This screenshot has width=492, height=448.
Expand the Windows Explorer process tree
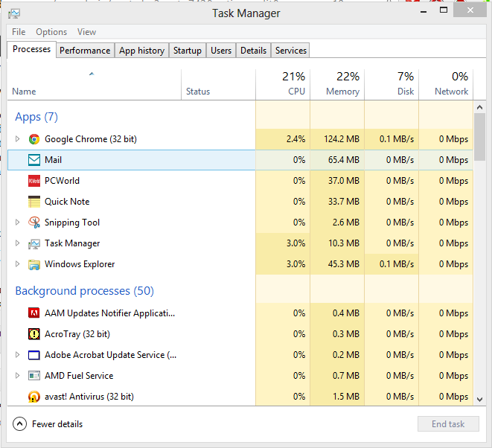[x=19, y=264]
